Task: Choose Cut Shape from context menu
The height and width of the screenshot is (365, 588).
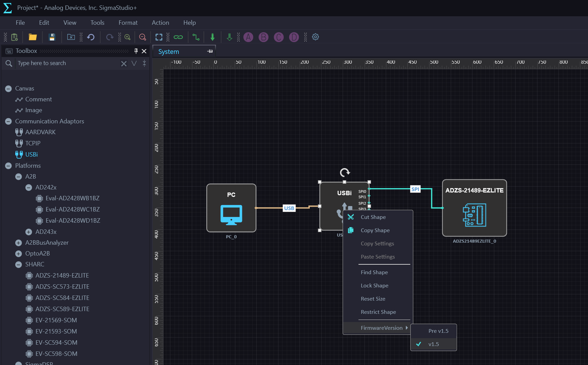Action: (x=378, y=217)
